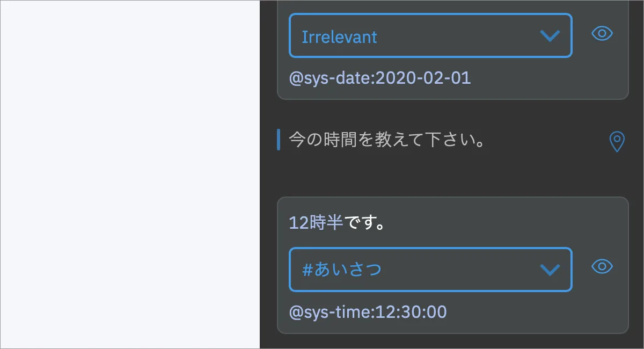This screenshot has height=349, width=644.
Task: Click the response card containing 12時半です。
Action: point(452,265)
